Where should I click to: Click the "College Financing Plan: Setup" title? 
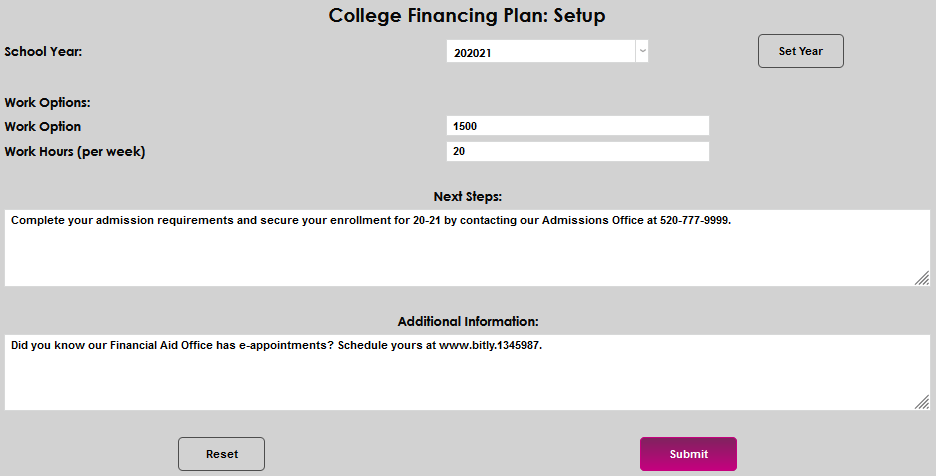(468, 16)
